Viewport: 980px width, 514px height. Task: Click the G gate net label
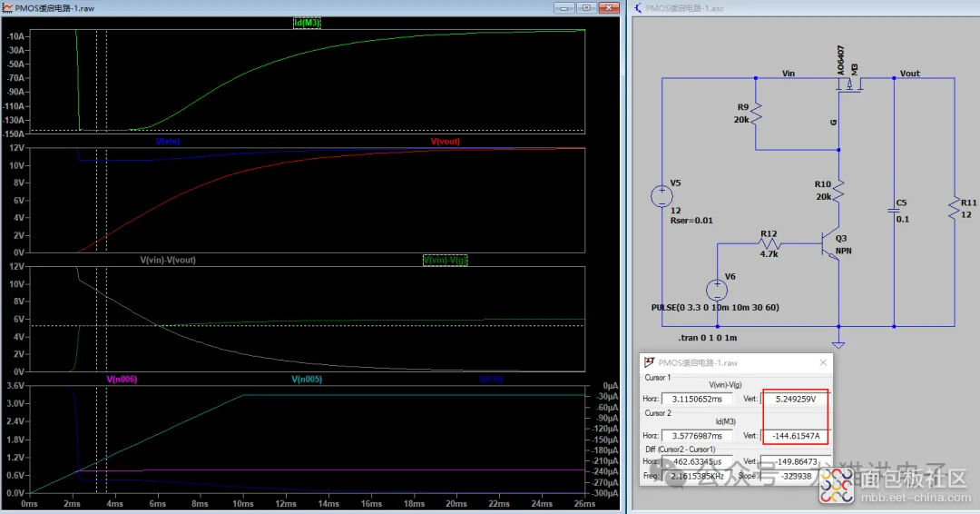(833, 123)
